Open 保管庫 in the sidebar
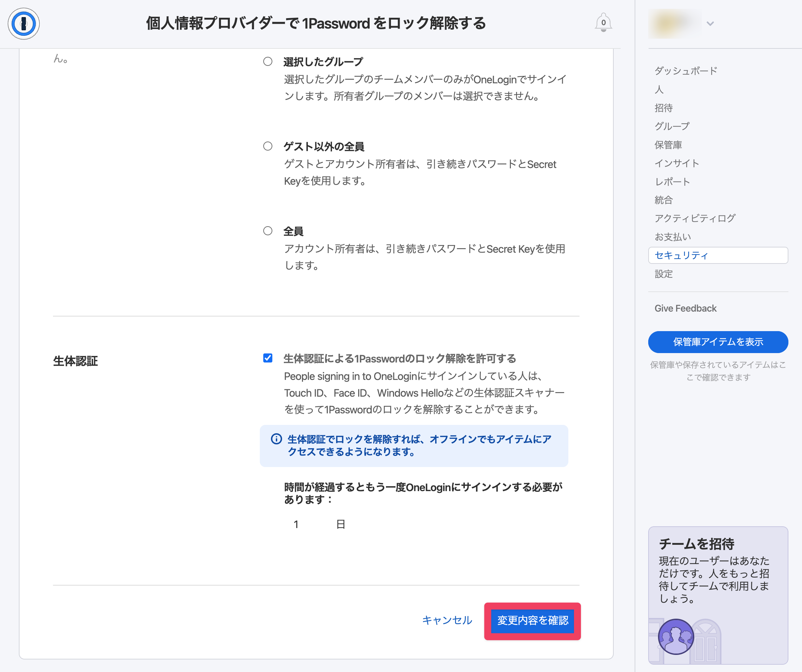The image size is (802, 672). coord(668,145)
